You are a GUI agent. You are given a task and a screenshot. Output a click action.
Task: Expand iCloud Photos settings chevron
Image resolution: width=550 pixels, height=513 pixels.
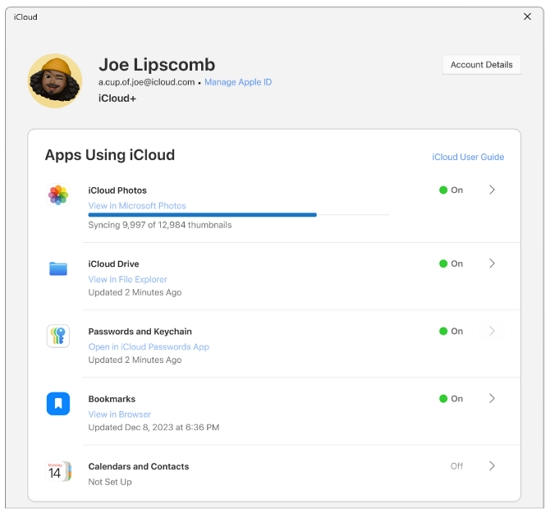(x=492, y=190)
